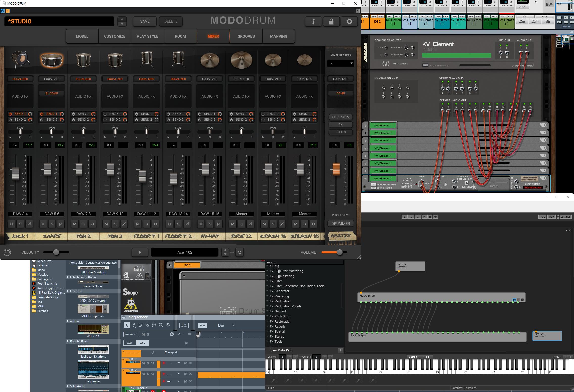The width and height of the screenshot is (574, 392).
Task: Click the VOLUME slider handle
Action: tap(340, 252)
